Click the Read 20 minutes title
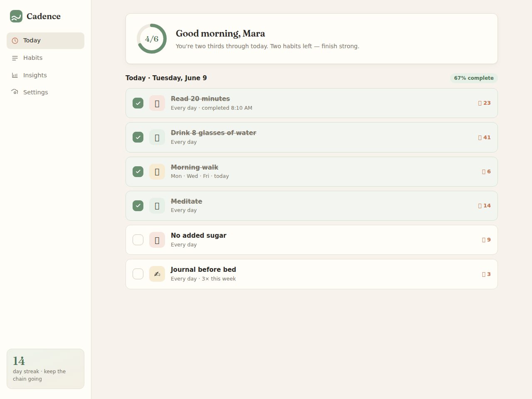 tap(200, 99)
